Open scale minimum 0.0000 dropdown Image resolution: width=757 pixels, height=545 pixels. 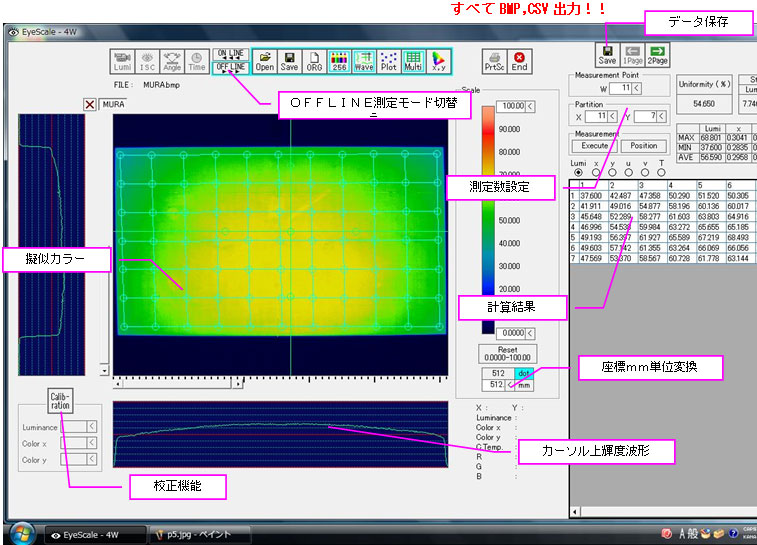pyautogui.click(x=530, y=333)
